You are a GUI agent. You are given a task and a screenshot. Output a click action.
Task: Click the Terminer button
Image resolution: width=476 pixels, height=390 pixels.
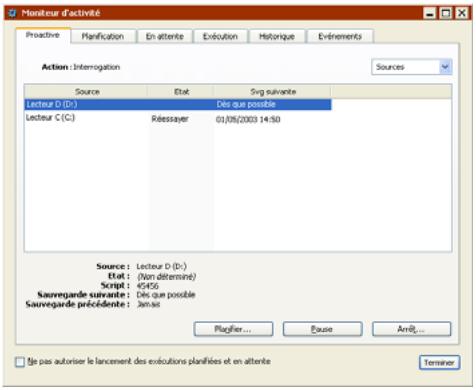[439, 362]
